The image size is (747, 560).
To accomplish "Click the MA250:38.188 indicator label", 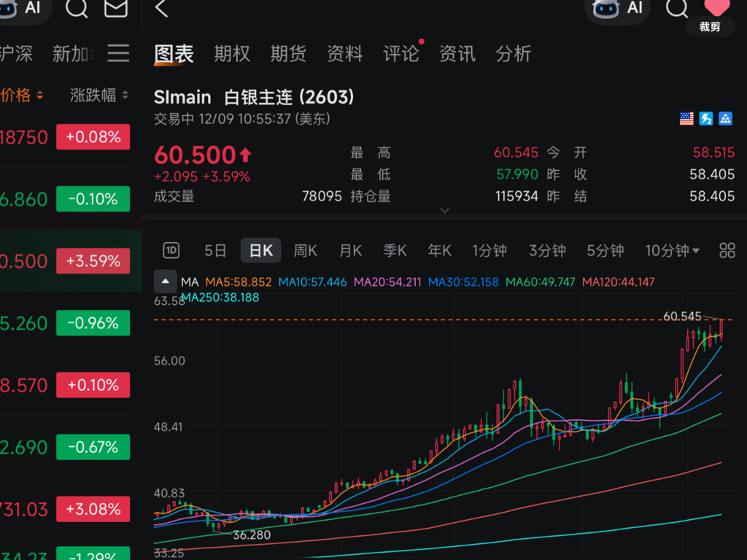I will tap(220, 297).
